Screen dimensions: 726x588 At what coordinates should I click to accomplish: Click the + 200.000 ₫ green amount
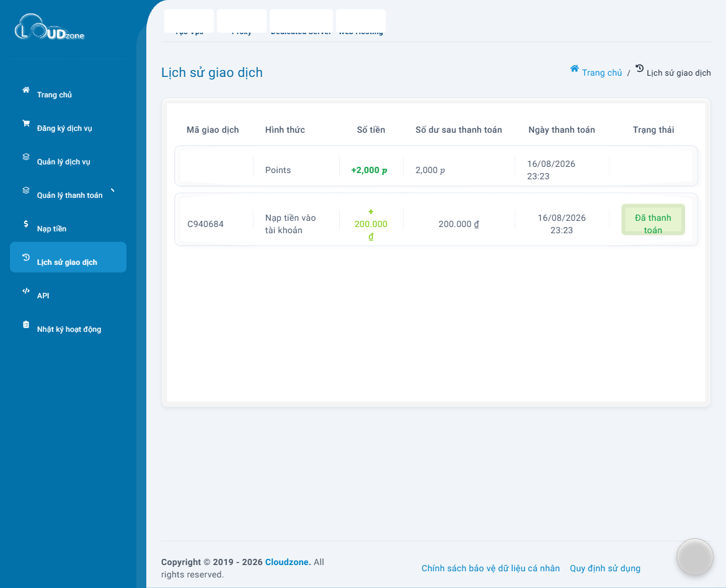pyautogui.click(x=371, y=224)
